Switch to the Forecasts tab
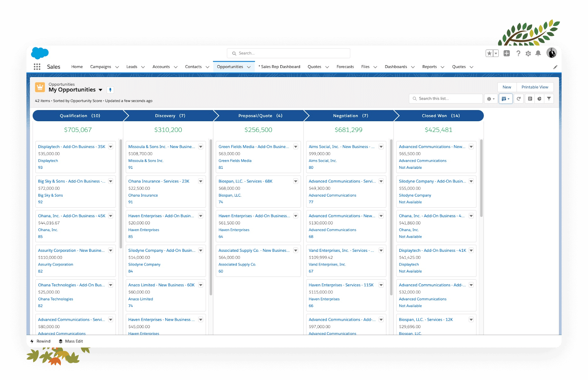 click(x=345, y=67)
